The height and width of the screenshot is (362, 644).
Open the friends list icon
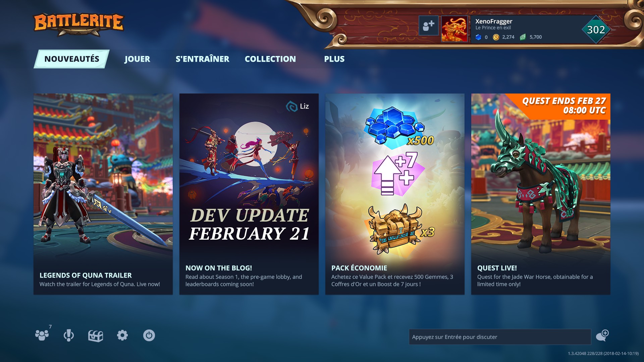[42, 335]
